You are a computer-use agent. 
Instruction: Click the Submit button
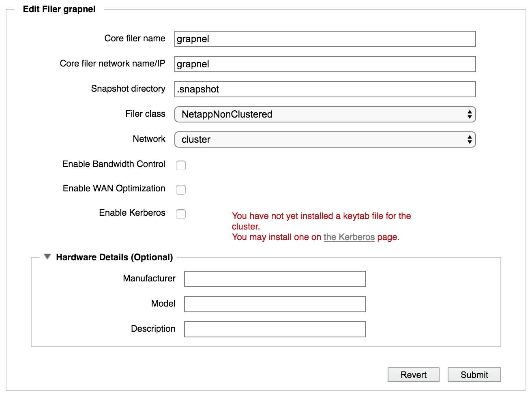(x=474, y=375)
